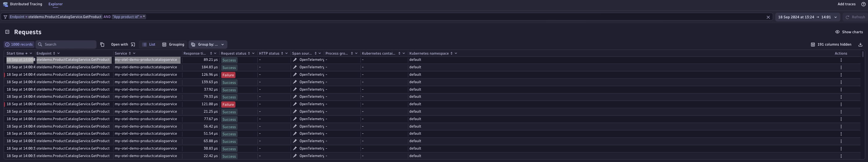
Task: Expand Service column menu chevron
Action: coord(134,54)
